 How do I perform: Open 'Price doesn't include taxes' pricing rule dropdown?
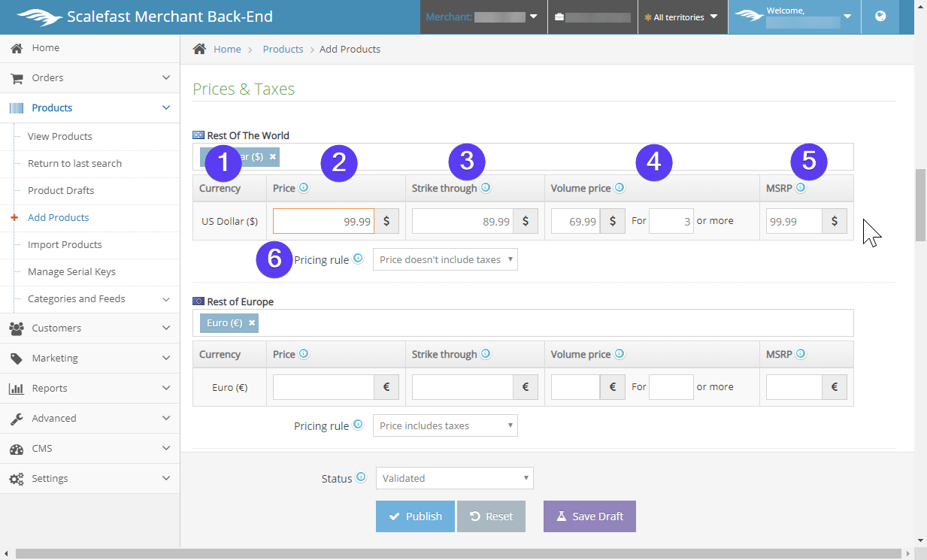(x=445, y=259)
